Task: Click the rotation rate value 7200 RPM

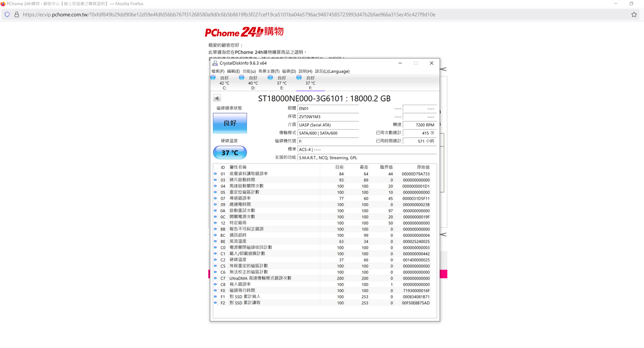Action: pyautogui.click(x=420, y=125)
